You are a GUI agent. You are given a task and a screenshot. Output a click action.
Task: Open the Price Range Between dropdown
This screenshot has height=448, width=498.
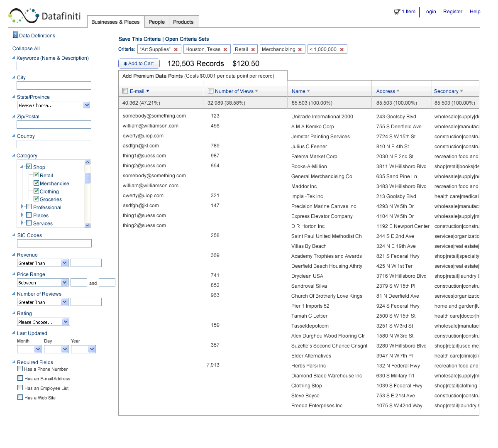(x=42, y=282)
